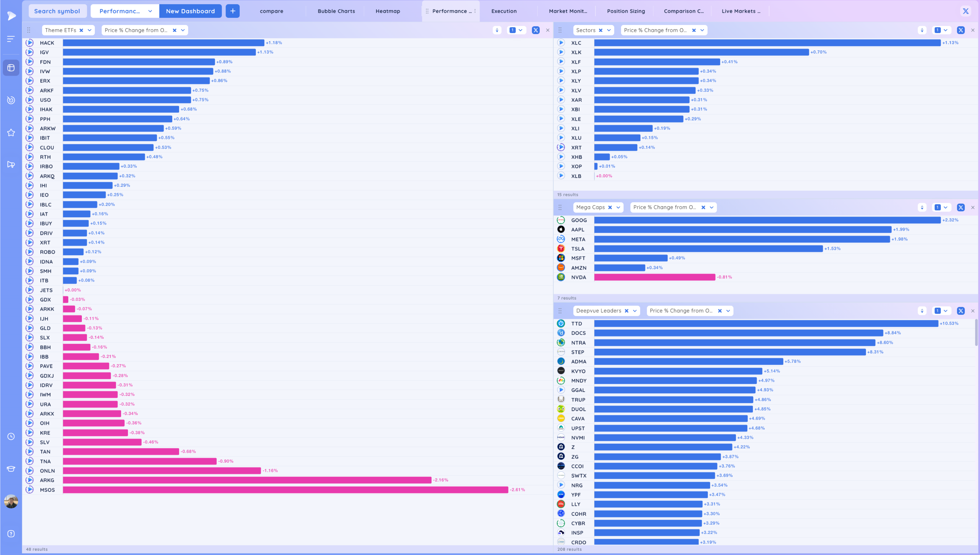The width and height of the screenshot is (980, 555).
Task: Click the announcements megaphone icon in sidebar
Action: (11, 164)
